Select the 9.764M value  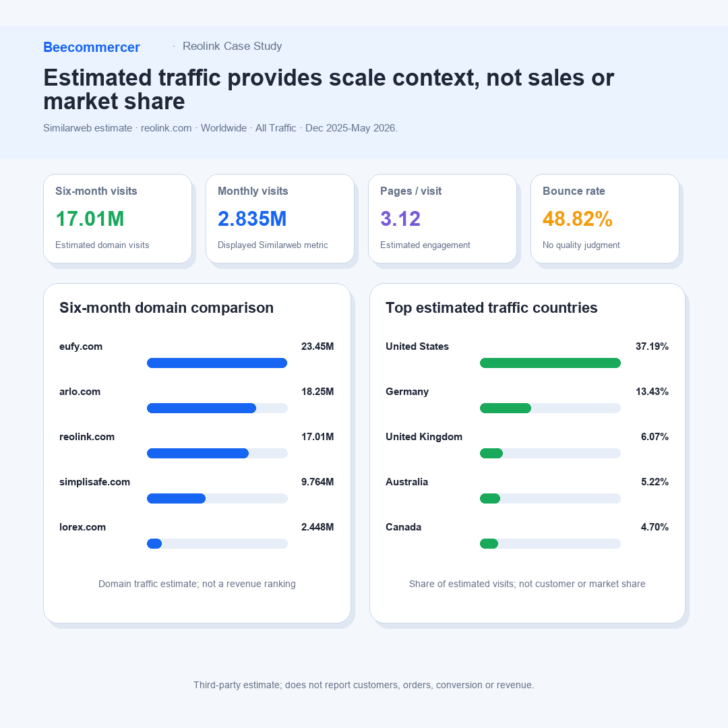click(x=317, y=482)
